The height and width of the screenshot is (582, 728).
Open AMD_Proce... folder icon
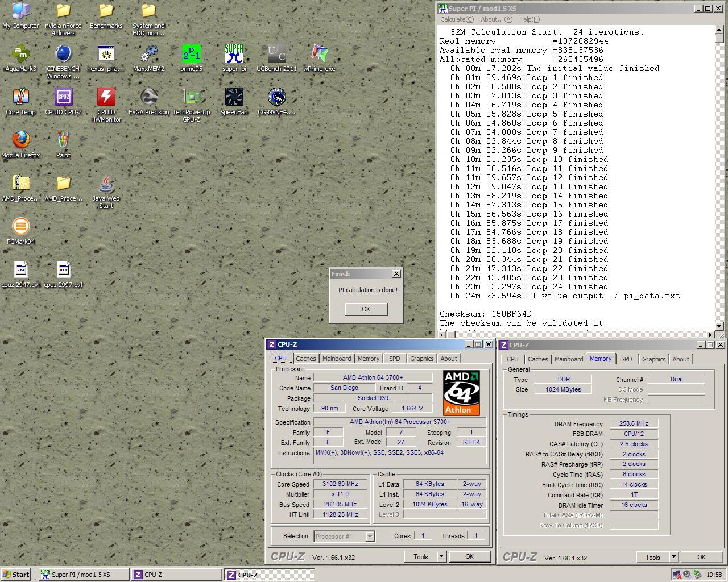coord(63,188)
